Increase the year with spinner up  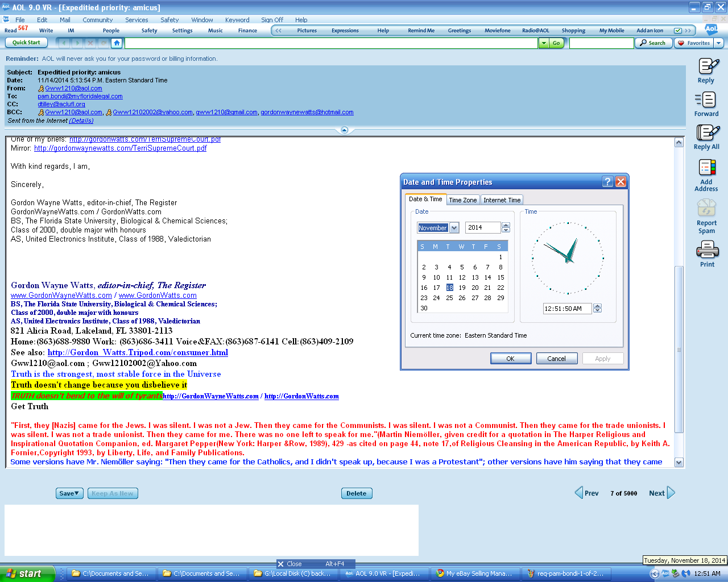(x=506, y=225)
